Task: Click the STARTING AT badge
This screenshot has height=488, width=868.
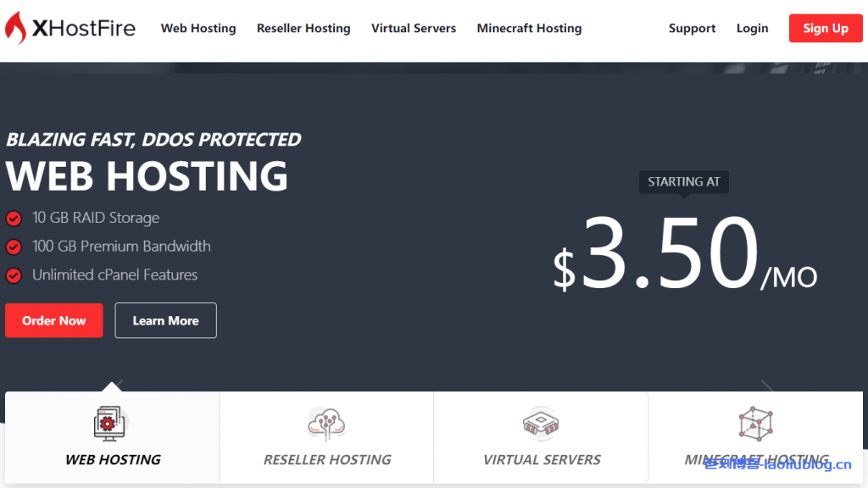Action: pyautogui.click(x=683, y=181)
